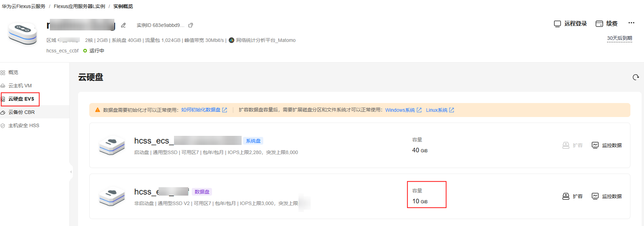Click the edit instance name pencil icon
The width and height of the screenshot is (644, 226).
(x=123, y=25)
